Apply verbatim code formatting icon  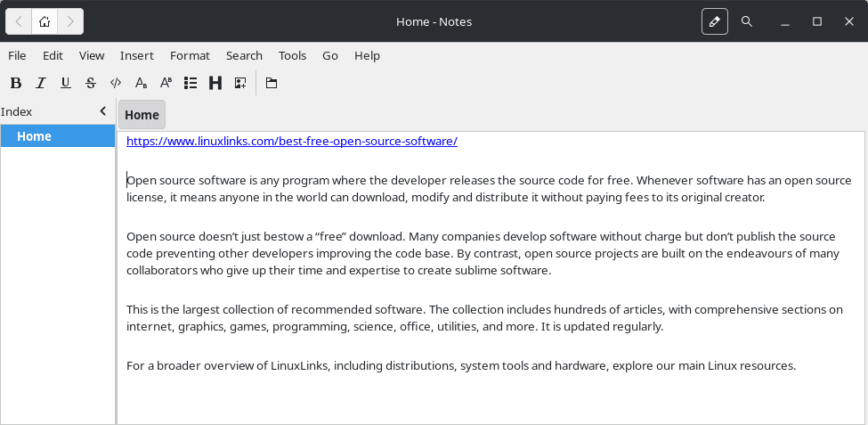[x=116, y=83]
